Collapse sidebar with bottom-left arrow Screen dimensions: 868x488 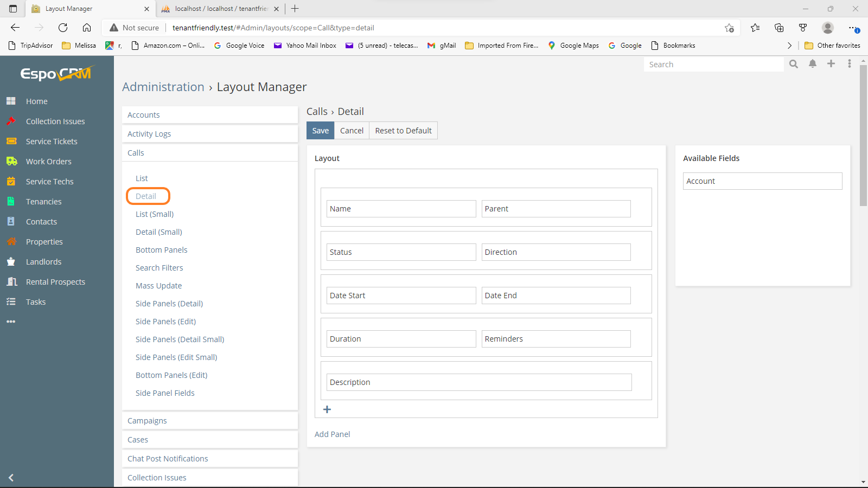pos(11,478)
